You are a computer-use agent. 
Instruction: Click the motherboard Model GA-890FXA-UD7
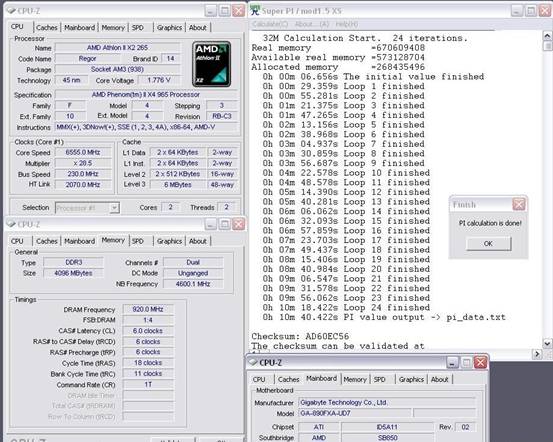pos(355,413)
